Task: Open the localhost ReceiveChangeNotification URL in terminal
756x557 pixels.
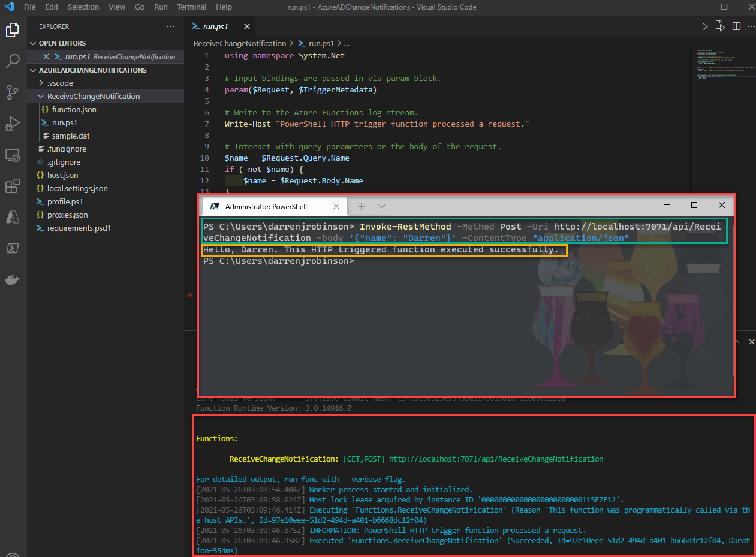Action: [x=496, y=459]
